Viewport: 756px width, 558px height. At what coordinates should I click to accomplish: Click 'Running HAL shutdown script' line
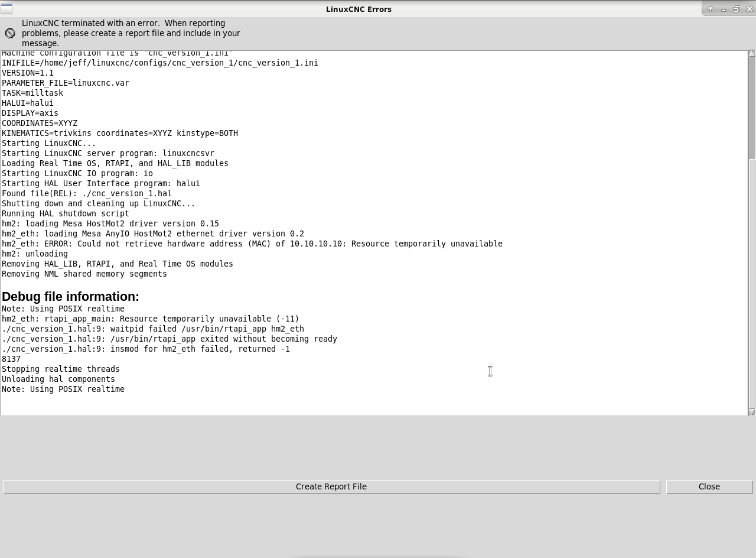point(66,213)
